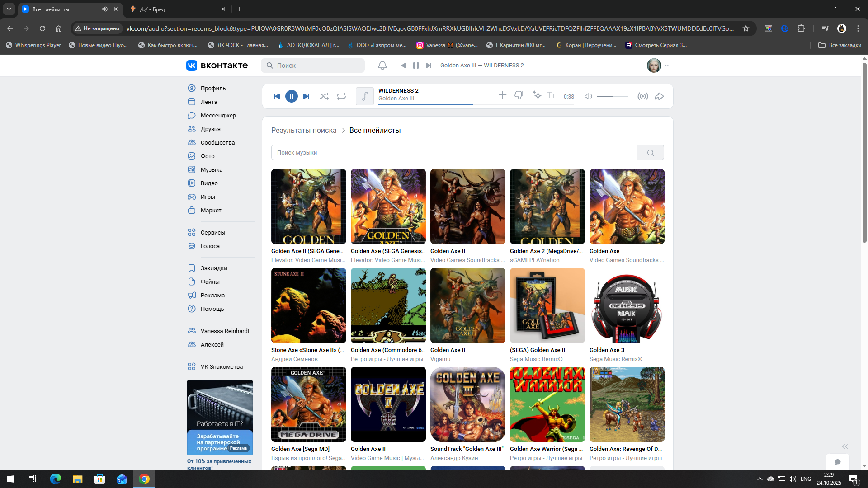
Task: Open the VK notifications bell
Action: [x=382, y=66]
